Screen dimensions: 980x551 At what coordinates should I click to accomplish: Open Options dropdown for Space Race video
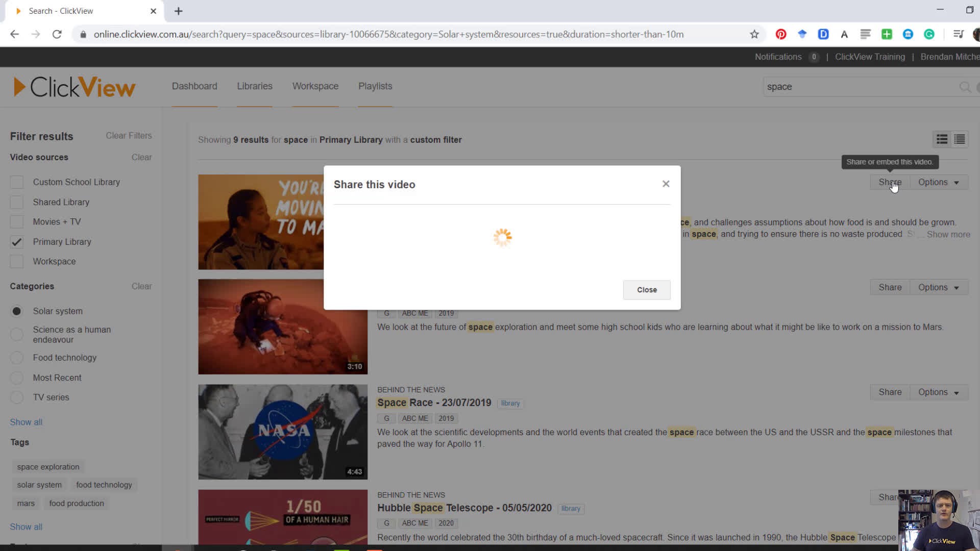pos(938,392)
